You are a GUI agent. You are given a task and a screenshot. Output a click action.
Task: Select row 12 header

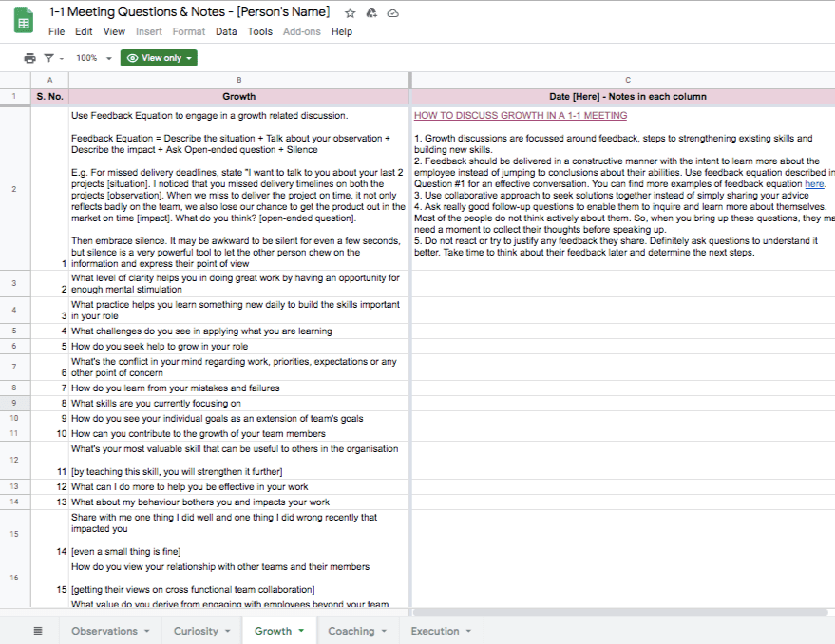(14, 460)
